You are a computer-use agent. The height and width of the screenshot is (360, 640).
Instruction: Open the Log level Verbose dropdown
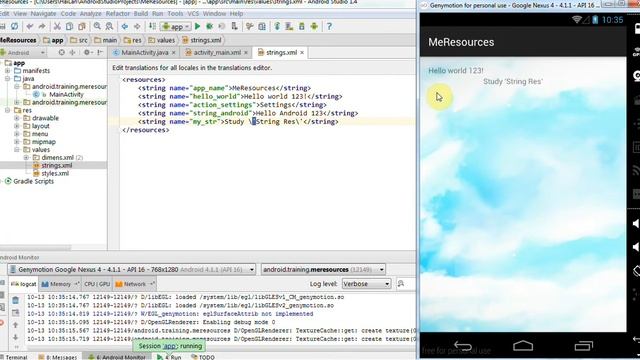(x=366, y=284)
